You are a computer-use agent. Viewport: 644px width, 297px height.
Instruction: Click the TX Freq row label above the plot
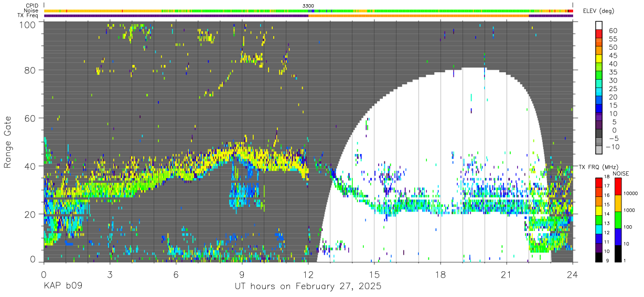[x=28, y=15]
